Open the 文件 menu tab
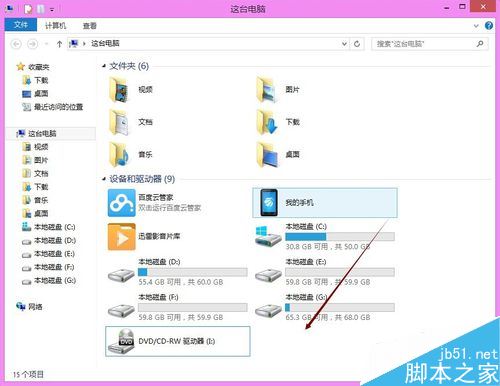This screenshot has width=500, height=386. (21, 25)
